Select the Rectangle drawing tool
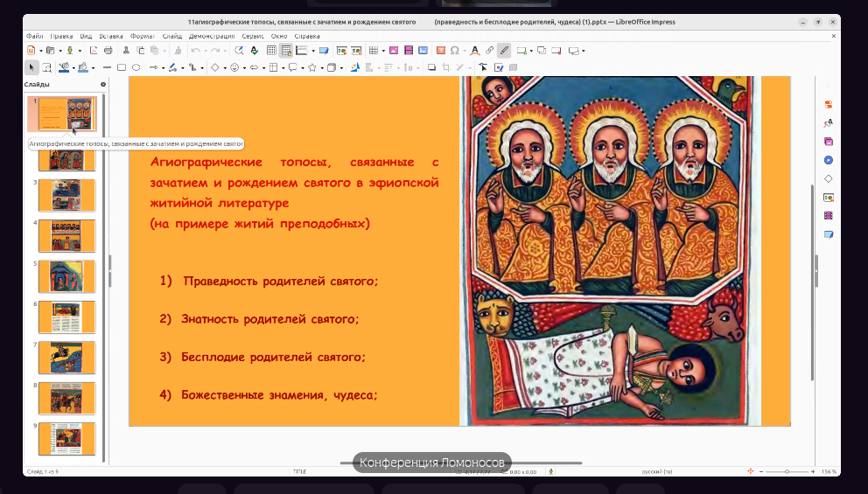The image size is (868, 494). [122, 67]
